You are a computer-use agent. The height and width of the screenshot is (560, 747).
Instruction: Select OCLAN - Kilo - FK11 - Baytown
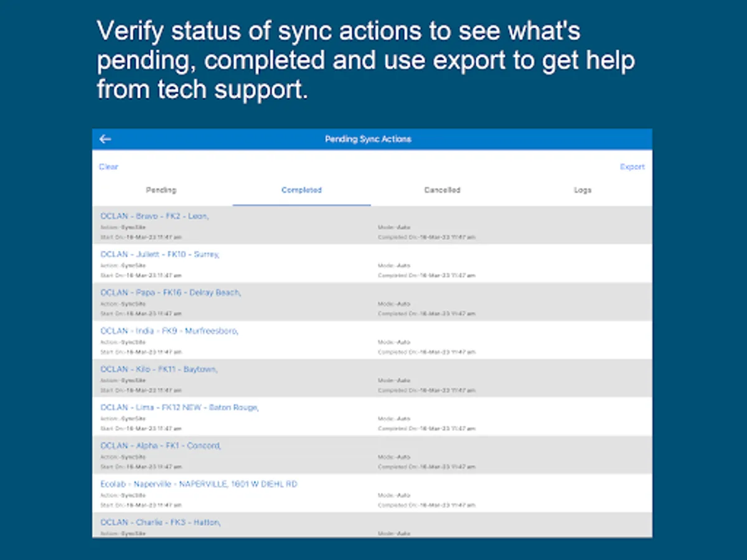[x=159, y=369]
